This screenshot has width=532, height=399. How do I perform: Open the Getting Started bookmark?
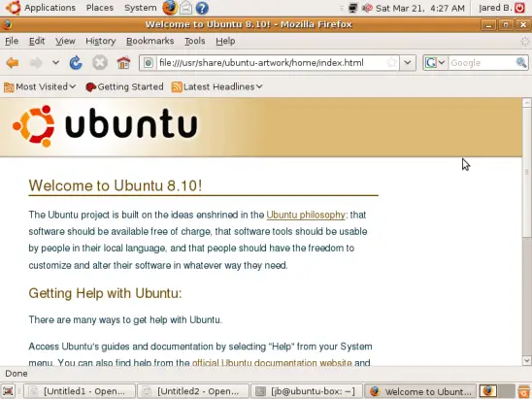tap(124, 86)
